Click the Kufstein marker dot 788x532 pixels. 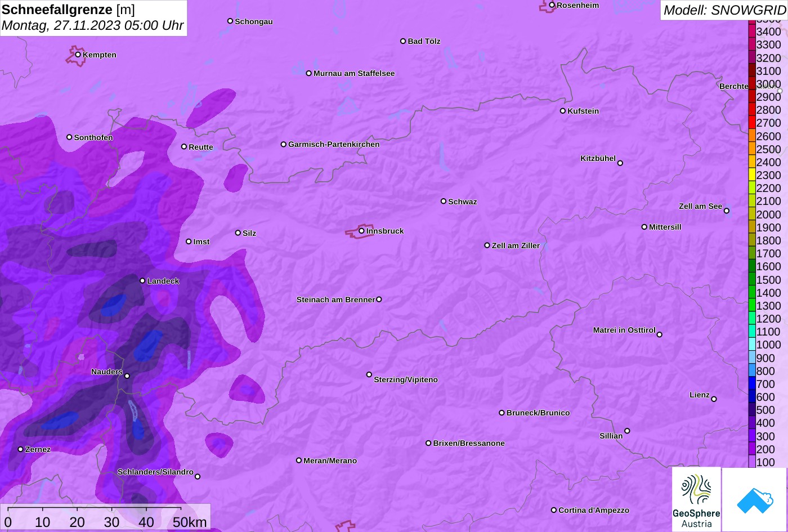[x=563, y=111]
